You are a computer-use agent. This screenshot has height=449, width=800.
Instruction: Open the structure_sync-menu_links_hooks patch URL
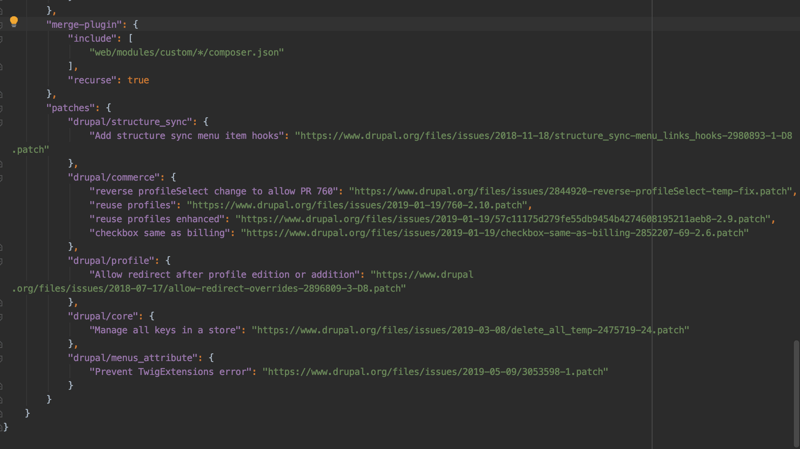(544, 136)
